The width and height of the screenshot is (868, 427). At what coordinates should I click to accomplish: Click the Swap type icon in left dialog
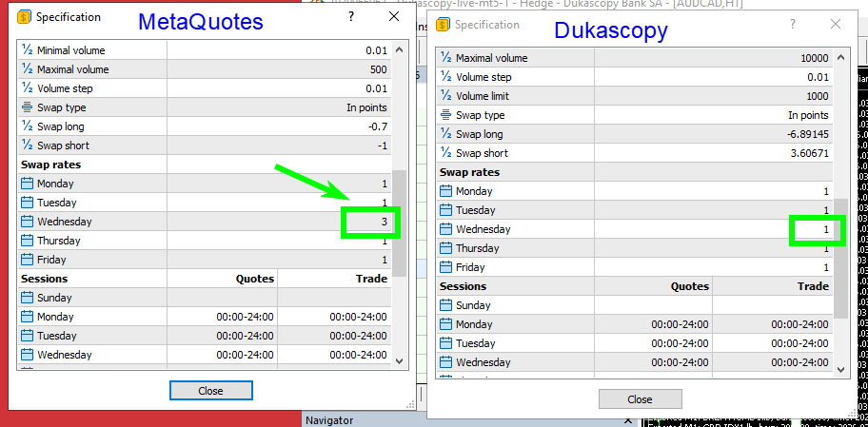coord(28,107)
